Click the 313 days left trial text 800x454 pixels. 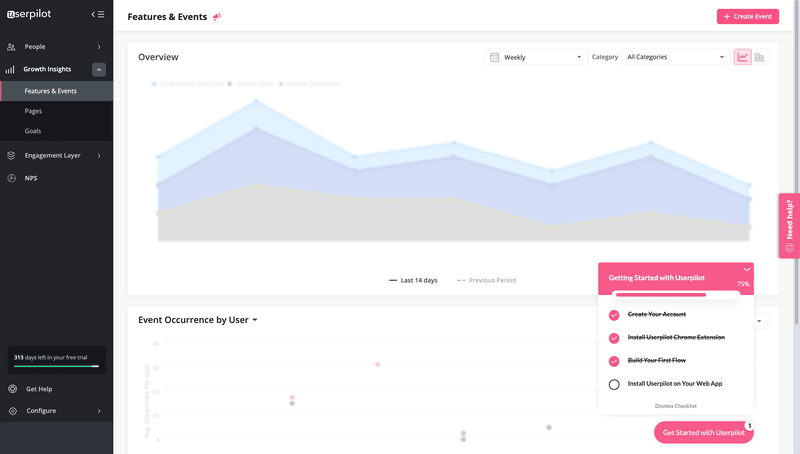51,358
